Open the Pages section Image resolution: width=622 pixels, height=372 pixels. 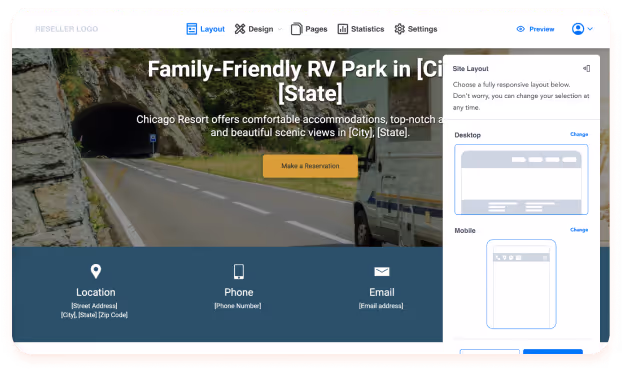click(309, 29)
